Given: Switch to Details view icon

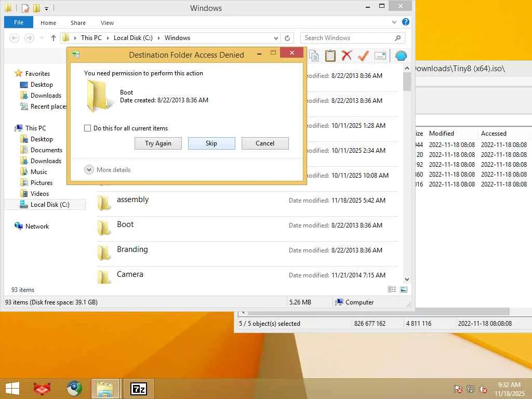Looking at the screenshot, I should point(392,289).
